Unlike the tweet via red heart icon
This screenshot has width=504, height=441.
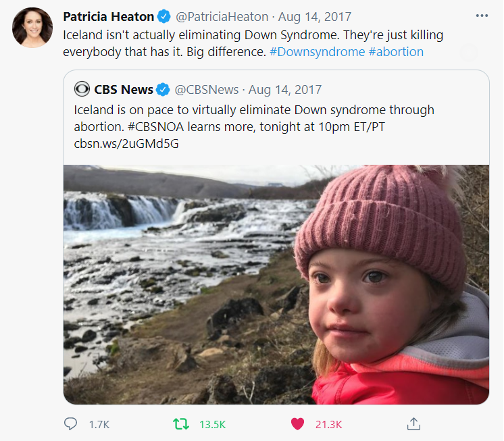pyautogui.click(x=297, y=424)
